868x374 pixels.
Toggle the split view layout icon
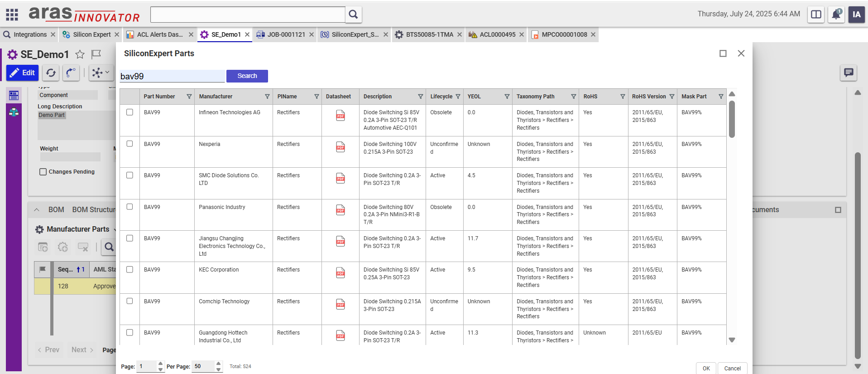click(x=816, y=15)
